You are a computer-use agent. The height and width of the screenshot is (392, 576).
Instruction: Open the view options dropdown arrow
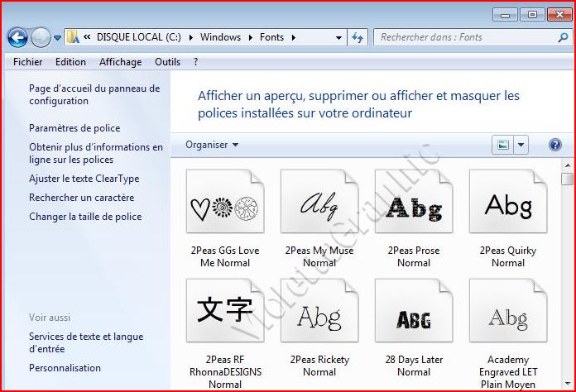point(521,145)
